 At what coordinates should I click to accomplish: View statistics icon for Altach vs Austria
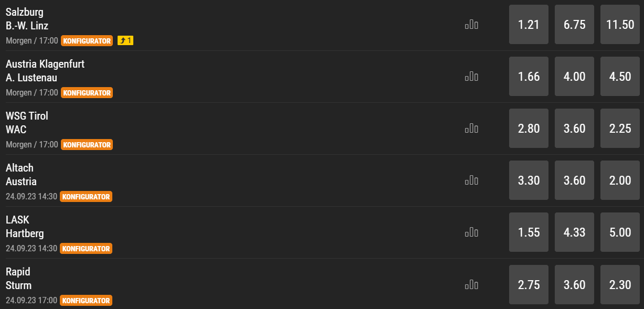471,180
